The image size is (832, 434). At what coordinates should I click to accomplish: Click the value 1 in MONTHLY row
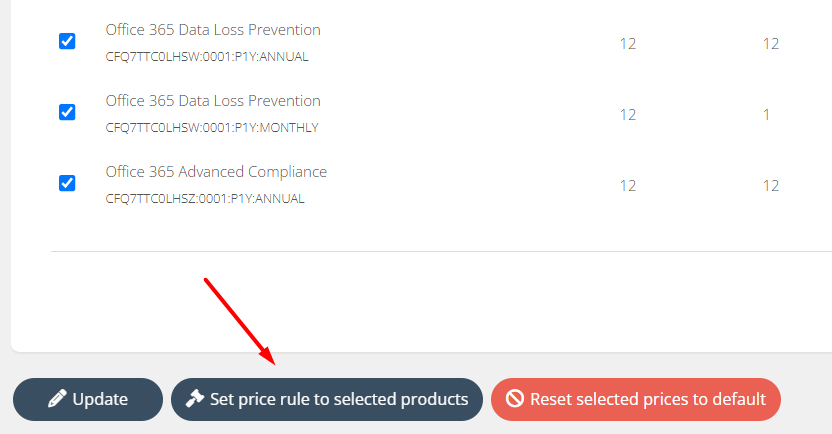(x=767, y=115)
